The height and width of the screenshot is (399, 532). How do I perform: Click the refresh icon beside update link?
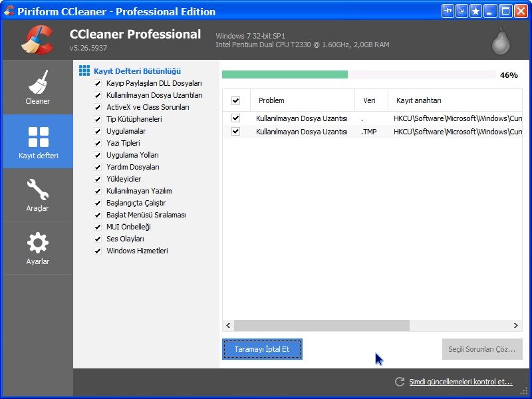tap(400, 382)
